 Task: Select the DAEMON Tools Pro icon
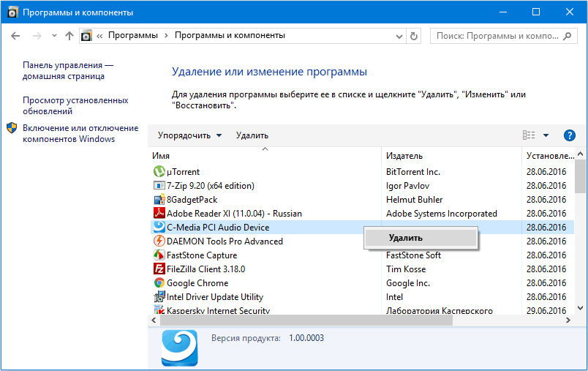coord(159,241)
